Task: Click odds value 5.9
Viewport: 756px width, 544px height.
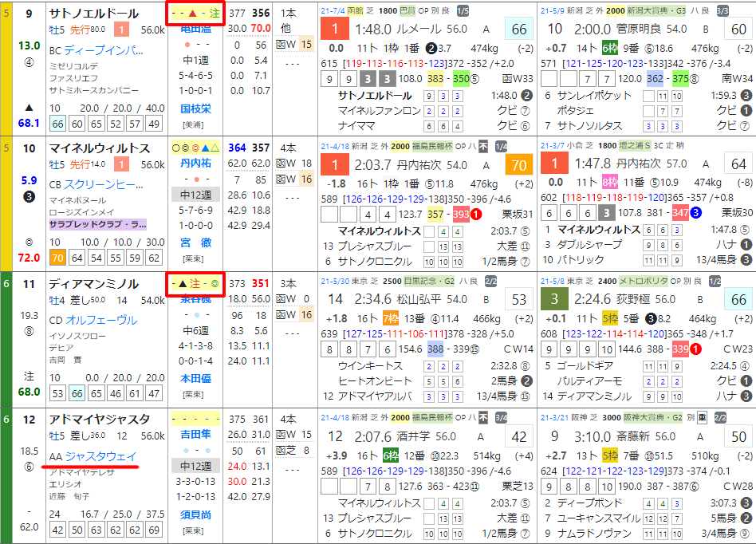Action: click(29, 180)
